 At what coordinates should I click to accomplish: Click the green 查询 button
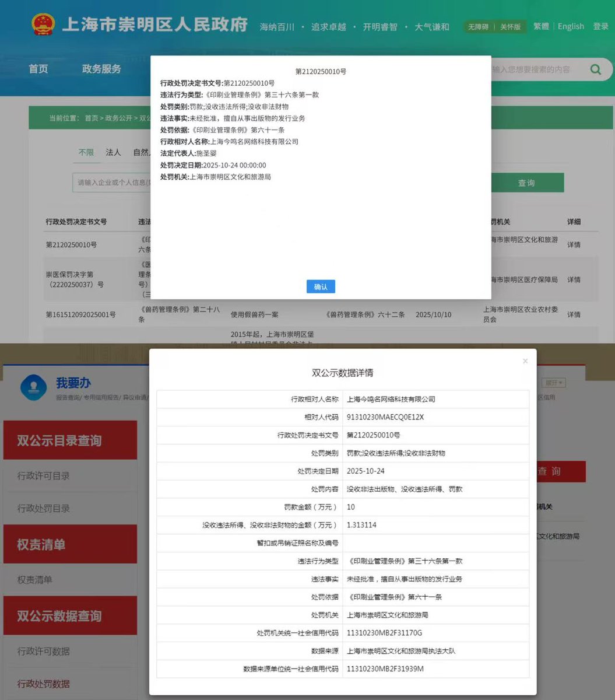click(526, 183)
